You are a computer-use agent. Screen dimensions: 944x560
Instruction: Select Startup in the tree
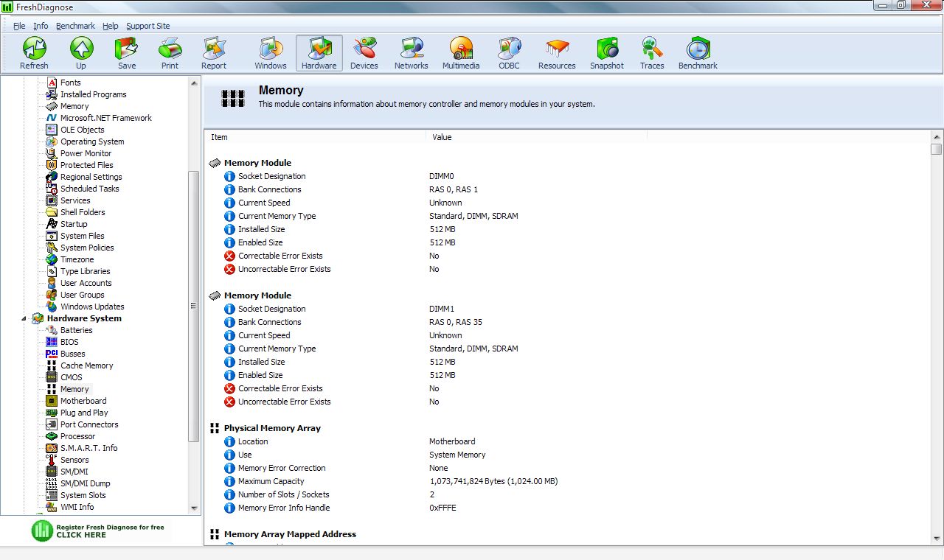pyautogui.click(x=74, y=224)
